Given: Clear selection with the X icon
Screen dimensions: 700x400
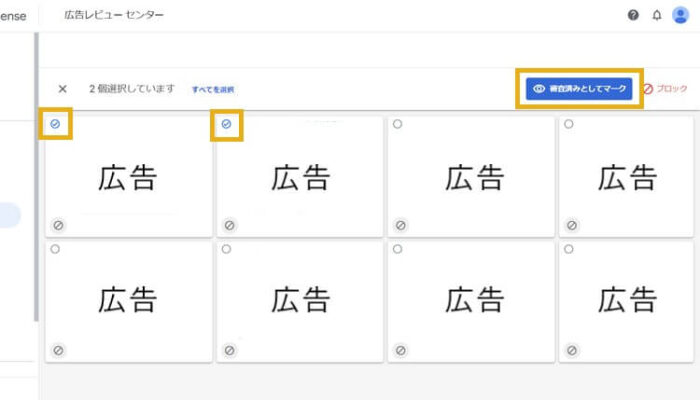Looking at the screenshot, I should [x=62, y=89].
